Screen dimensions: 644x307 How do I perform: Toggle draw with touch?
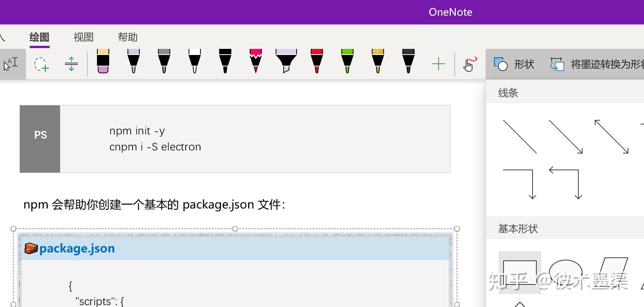[470, 64]
